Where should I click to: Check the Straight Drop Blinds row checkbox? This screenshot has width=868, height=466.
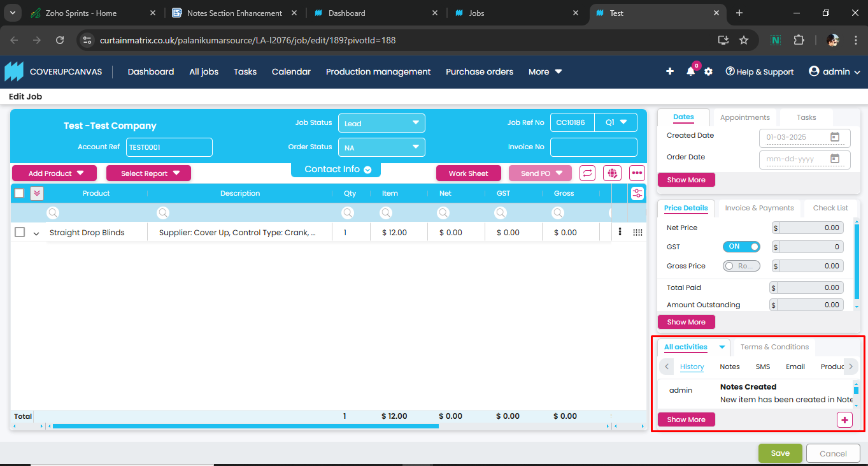click(x=20, y=233)
